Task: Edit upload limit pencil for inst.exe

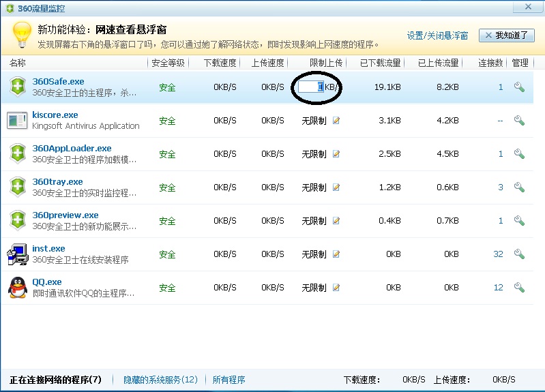Action: [336, 254]
